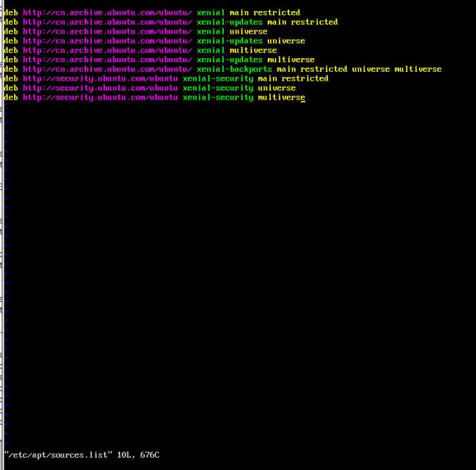Click 'xenial-updates' on the 'xenial-updates multiverse' line

(x=230, y=59)
